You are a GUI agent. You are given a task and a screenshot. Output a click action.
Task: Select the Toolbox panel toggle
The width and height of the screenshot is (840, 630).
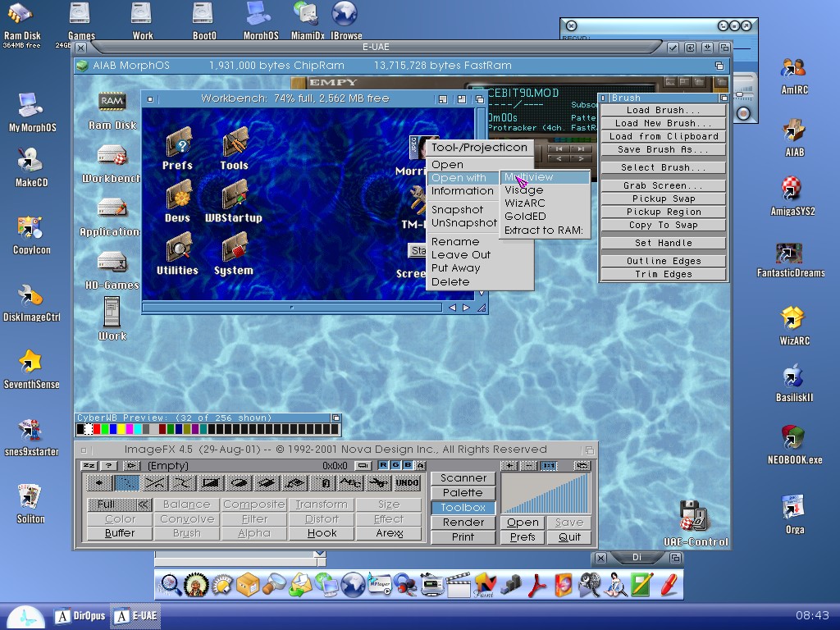tap(463, 507)
